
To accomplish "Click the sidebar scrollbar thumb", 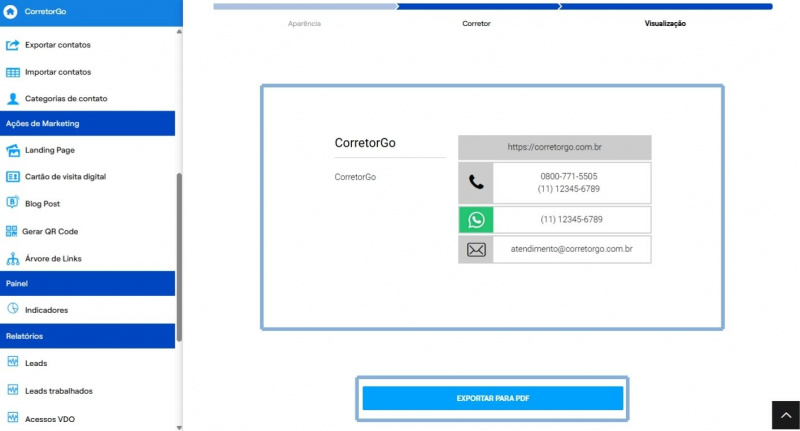I will click(x=179, y=257).
